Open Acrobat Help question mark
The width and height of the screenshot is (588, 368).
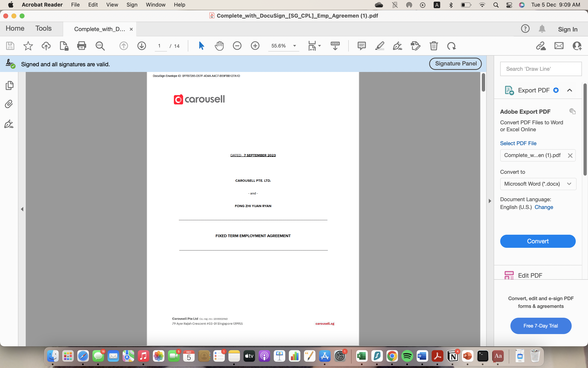(x=525, y=29)
